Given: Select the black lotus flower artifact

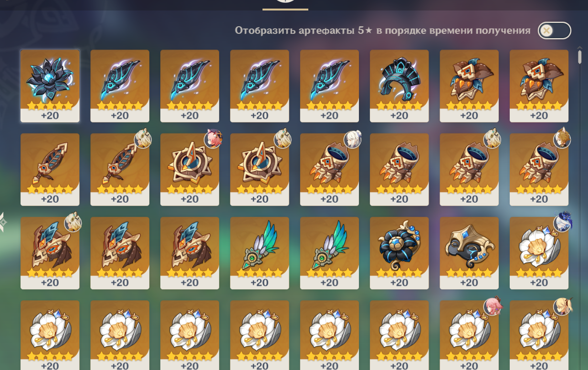Looking at the screenshot, I should click(50, 86).
